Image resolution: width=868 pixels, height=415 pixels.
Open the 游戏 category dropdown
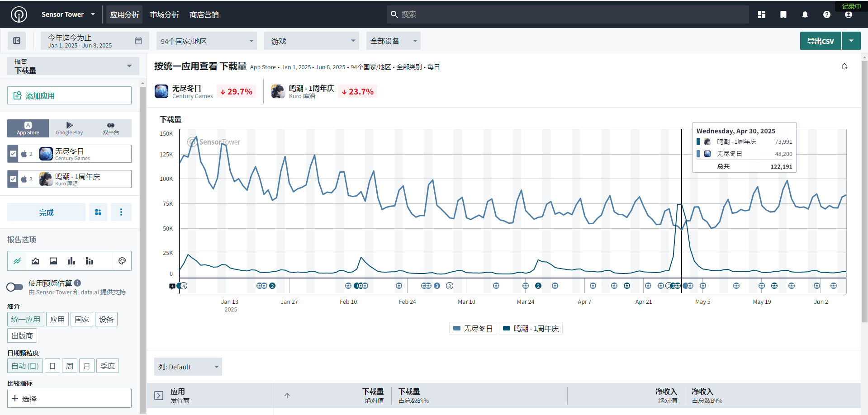(x=312, y=41)
